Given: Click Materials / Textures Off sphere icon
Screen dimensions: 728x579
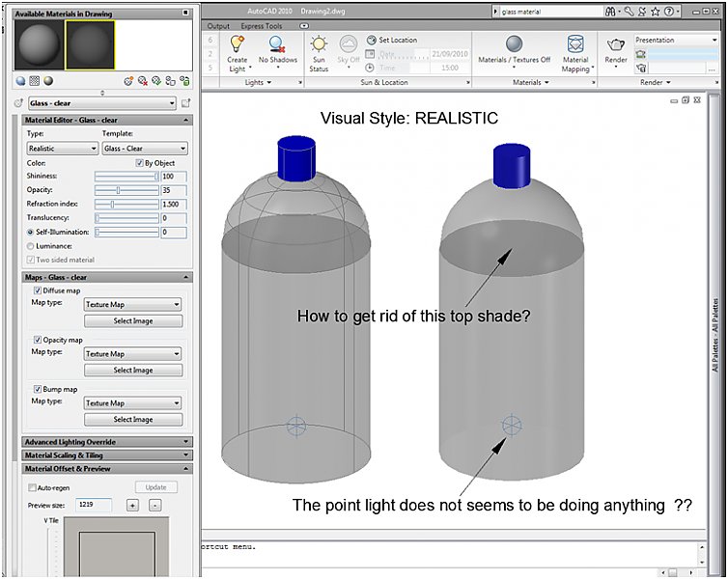Looking at the screenshot, I should (x=514, y=45).
